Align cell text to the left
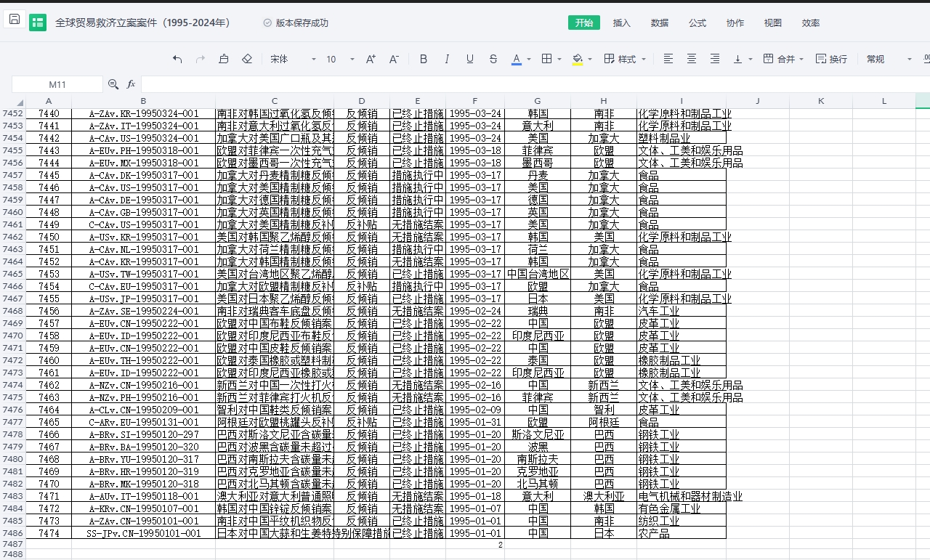The height and width of the screenshot is (560, 930). coord(668,59)
